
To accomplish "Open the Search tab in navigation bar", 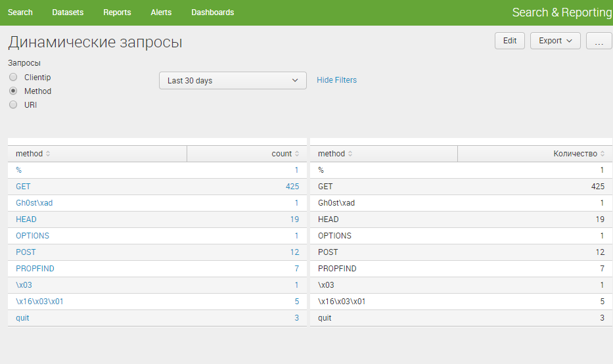I will [x=20, y=12].
